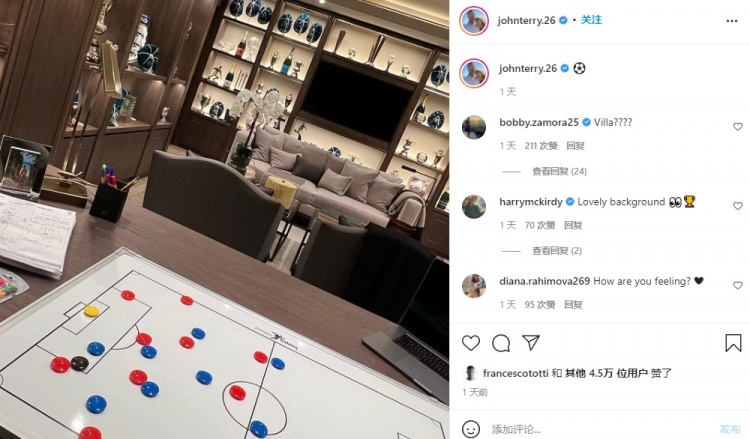Open bobby.zamora25's profile picture
Image resolution: width=750 pixels, height=439 pixels.
[x=474, y=127]
